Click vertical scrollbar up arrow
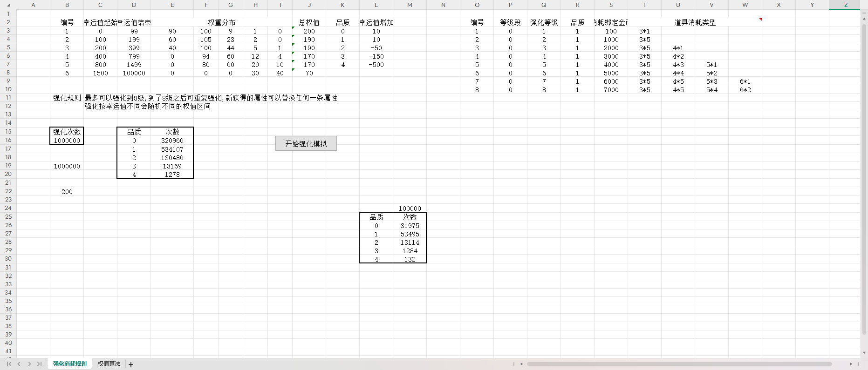Viewport: 868px width, 370px height. [864, 19]
